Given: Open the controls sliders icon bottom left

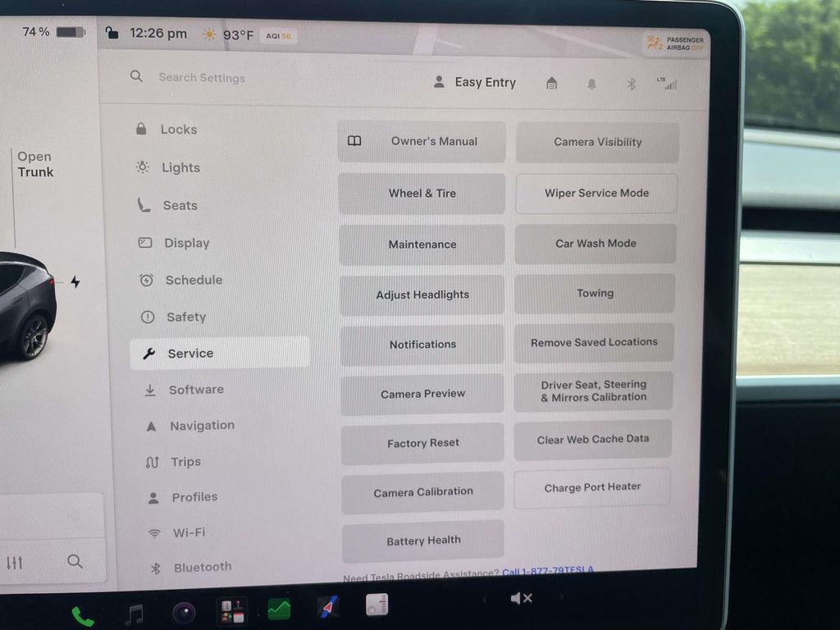Looking at the screenshot, I should (15, 563).
